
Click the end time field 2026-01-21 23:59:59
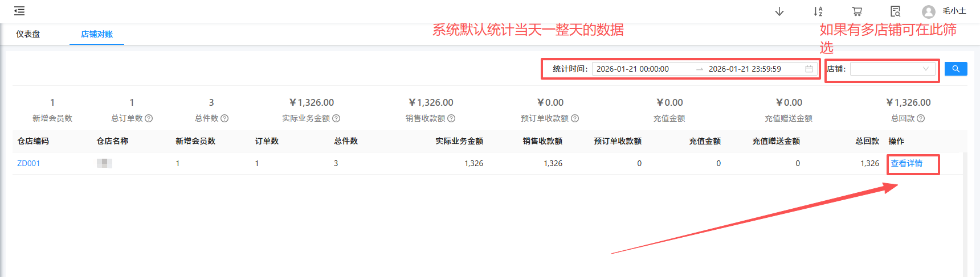pyautogui.click(x=745, y=69)
